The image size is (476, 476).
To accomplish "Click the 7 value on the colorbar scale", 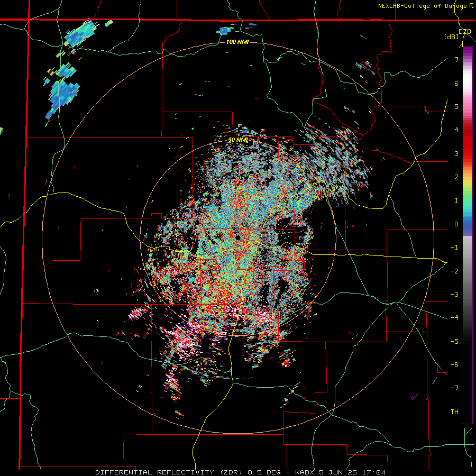I will (x=456, y=59).
